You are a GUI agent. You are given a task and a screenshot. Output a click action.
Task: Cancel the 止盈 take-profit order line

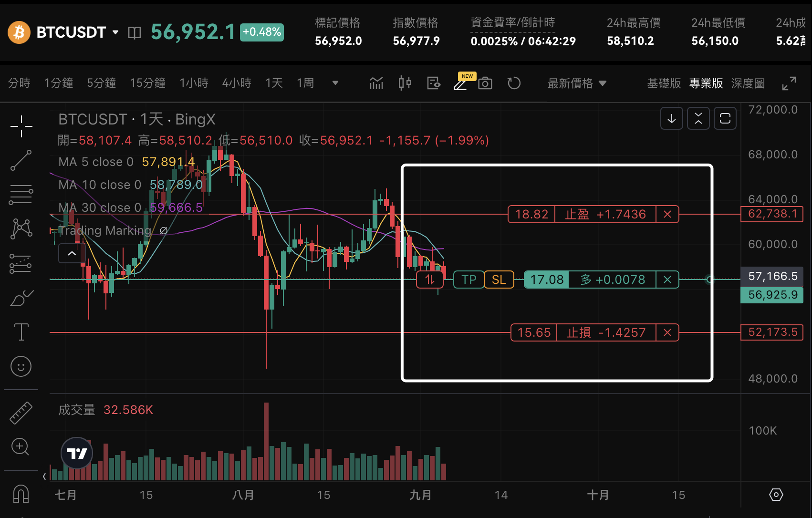pyautogui.click(x=667, y=215)
